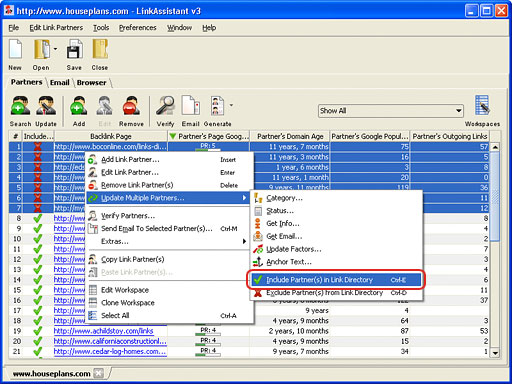512x384 pixels.
Task: Click the Backlink Page column header
Action: (111, 136)
